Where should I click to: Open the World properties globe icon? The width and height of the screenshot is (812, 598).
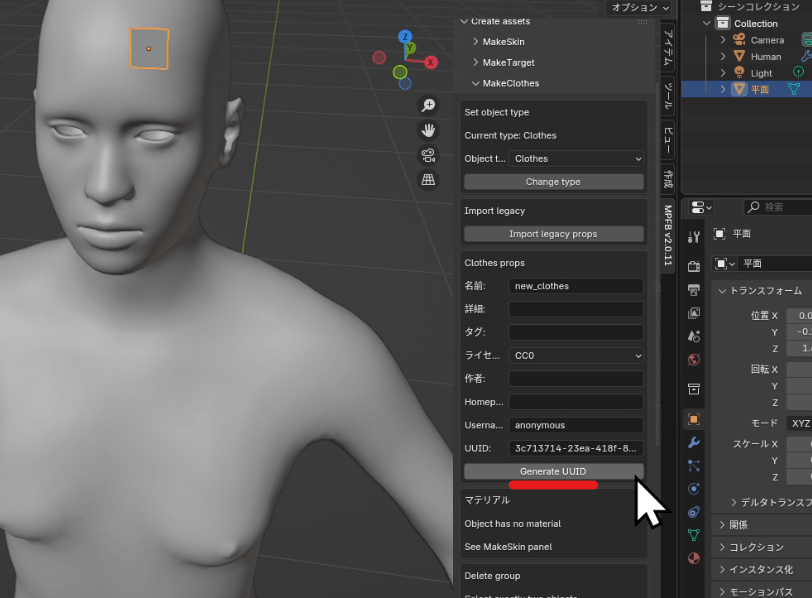[694, 360]
